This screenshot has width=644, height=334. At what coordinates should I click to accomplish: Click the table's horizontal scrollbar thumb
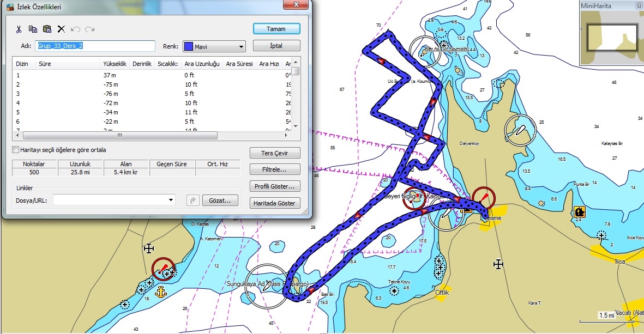point(120,135)
